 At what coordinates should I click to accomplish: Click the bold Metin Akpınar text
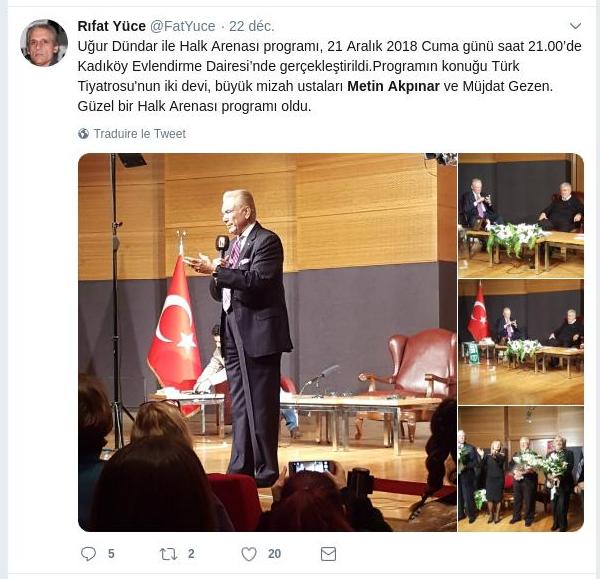click(x=393, y=86)
